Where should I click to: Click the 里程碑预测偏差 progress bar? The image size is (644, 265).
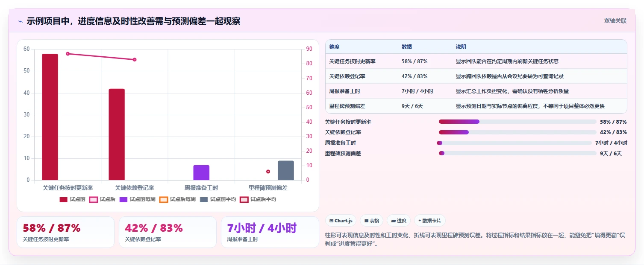coord(518,153)
